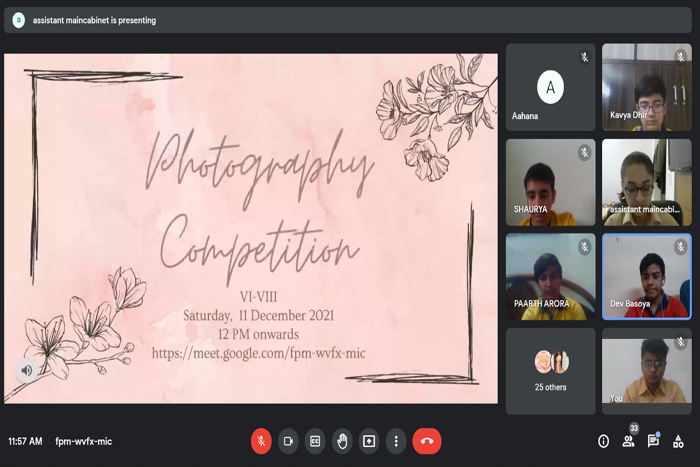Show everyone via the people icon
This screenshot has height=467, width=700.
coord(628,442)
